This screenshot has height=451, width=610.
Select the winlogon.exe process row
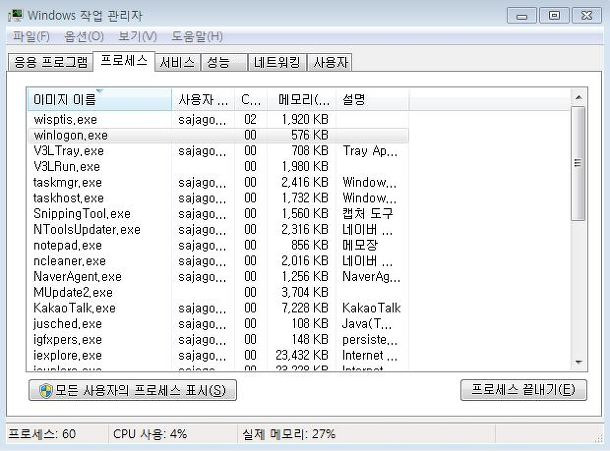click(218, 135)
